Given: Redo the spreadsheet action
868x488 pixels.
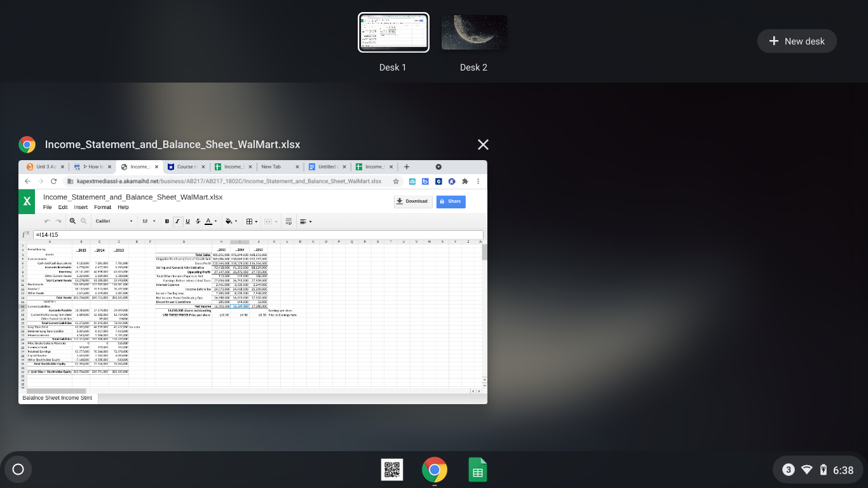Looking at the screenshot, I should point(58,221).
